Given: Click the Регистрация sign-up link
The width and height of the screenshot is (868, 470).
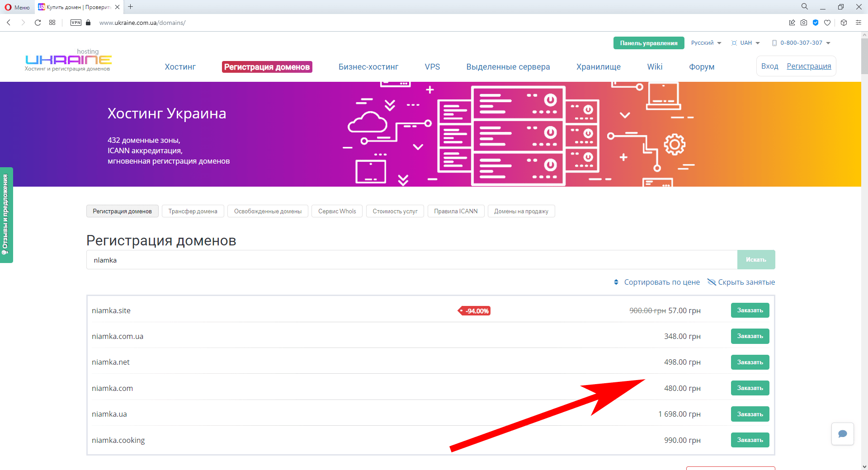Looking at the screenshot, I should coord(809,66).
